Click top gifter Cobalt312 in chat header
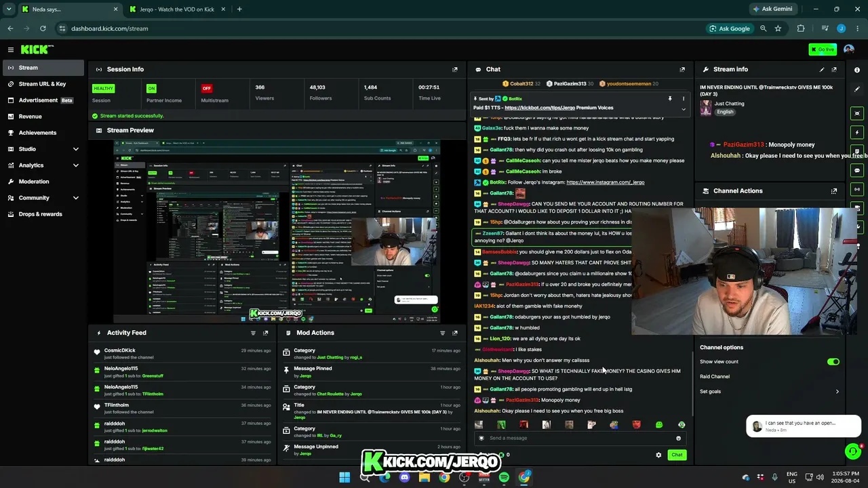Screen dimensions: 868x488 tap(521, 84)
